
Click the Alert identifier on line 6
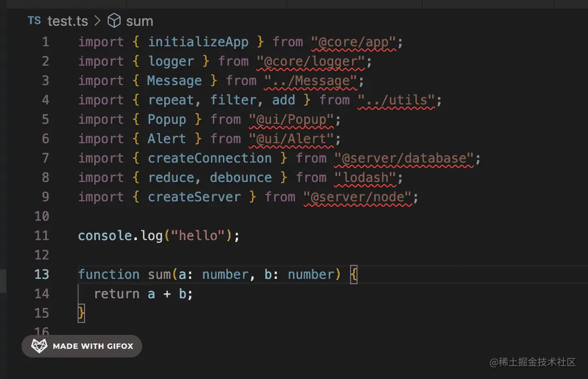click(x=167, y=139)
